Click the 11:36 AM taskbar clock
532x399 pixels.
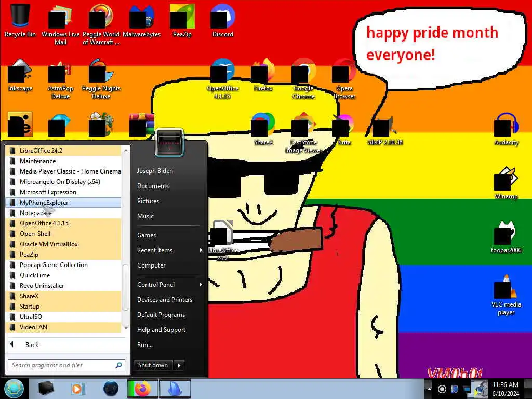click(x=506, y=389)
